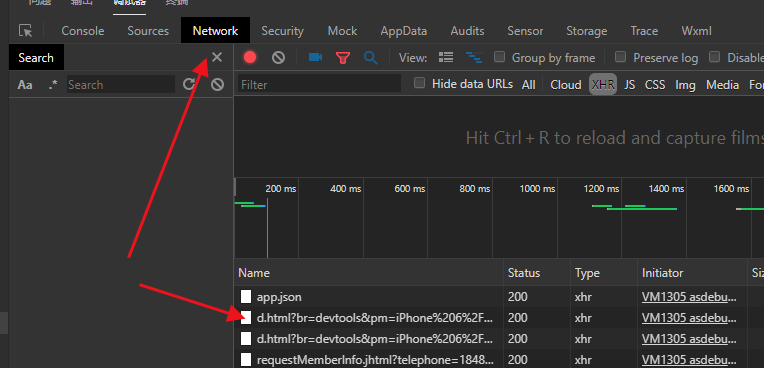Open initiator link for app.json
Viewport: 764px width, 368px height.
[x=689, y=296]
